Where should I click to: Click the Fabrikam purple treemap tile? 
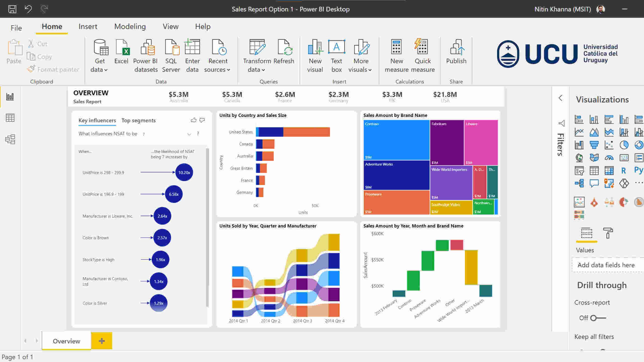[x=447, y=142]
